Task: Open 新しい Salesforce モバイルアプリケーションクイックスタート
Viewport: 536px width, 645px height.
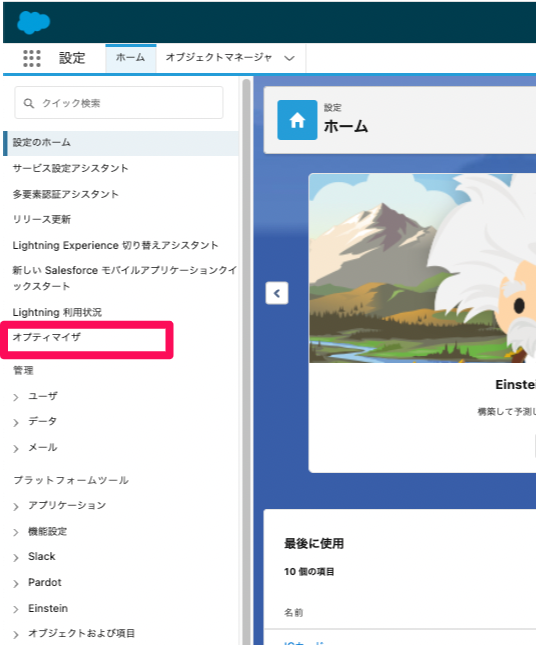Action: pos(125,278)
